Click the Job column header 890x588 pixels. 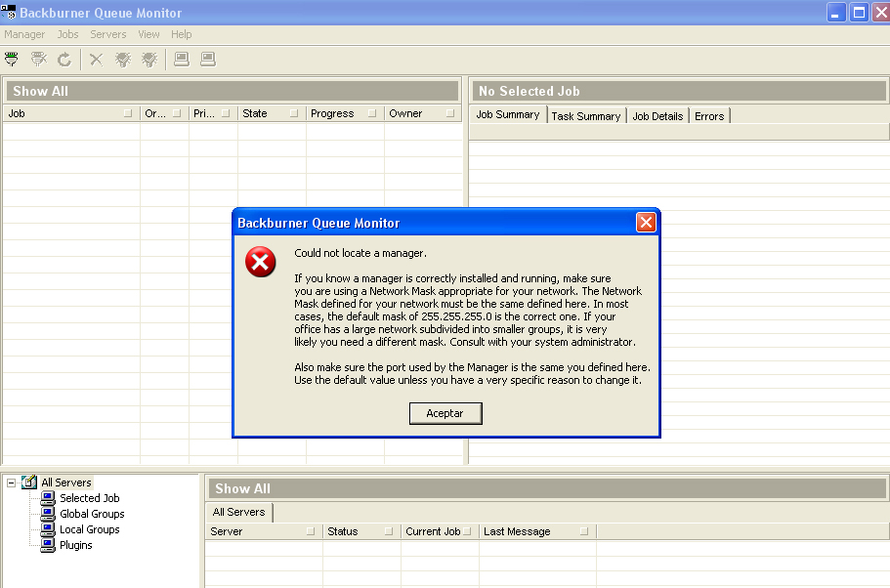tap(71, 113)
